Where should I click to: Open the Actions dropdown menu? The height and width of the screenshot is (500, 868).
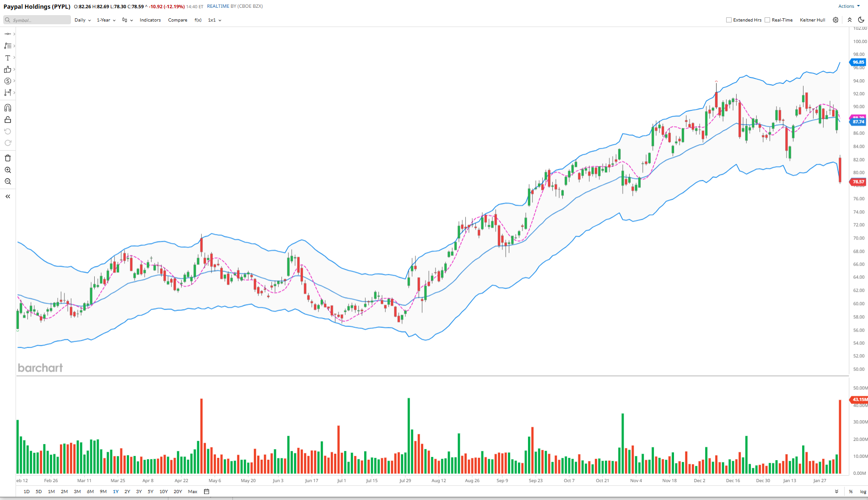848,6
